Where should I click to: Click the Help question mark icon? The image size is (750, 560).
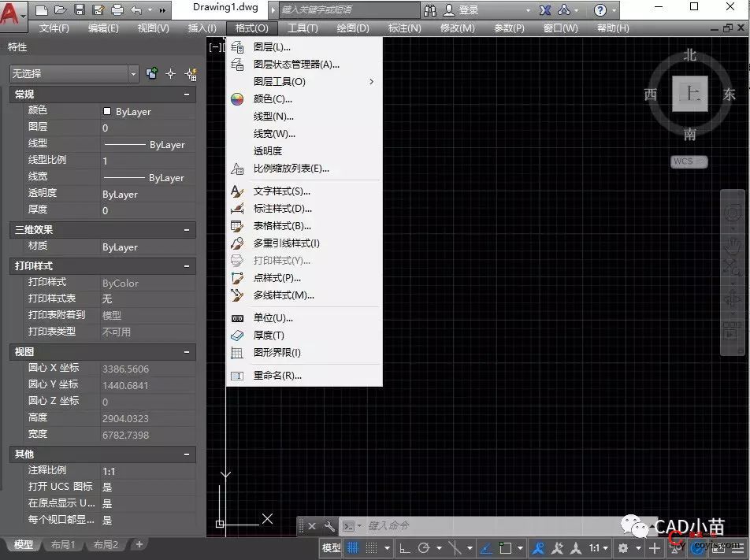pyautogui.click(x=600, y=10)
